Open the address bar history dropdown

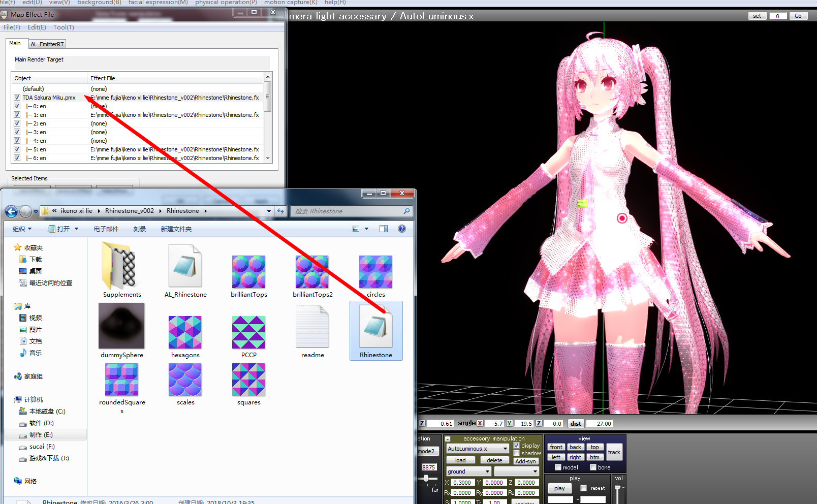(269, 211)
